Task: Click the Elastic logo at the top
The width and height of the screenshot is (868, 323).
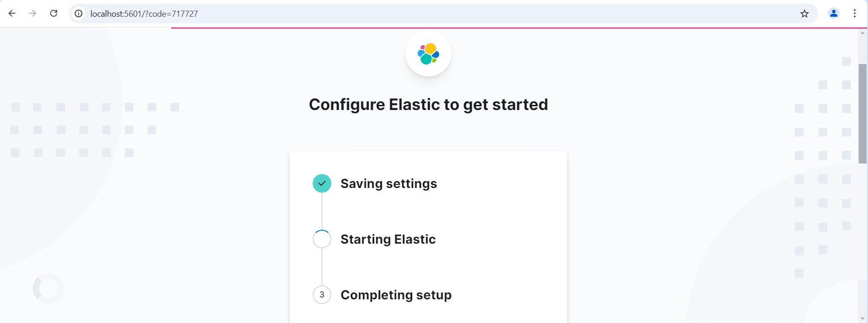Action: (428, 53)
